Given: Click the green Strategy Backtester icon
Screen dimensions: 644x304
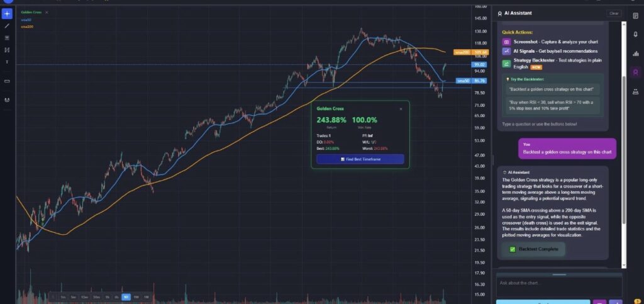Looking at the screenshot, I should pos(506,64).
